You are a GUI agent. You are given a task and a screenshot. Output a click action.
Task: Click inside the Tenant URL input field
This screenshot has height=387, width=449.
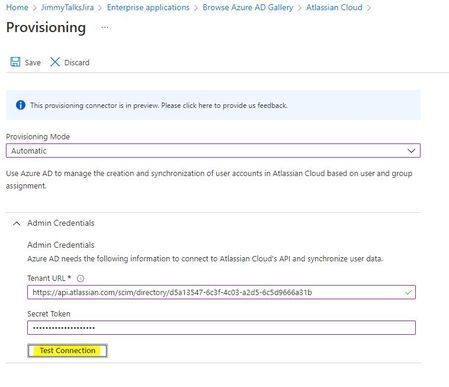tap(221, 292)
